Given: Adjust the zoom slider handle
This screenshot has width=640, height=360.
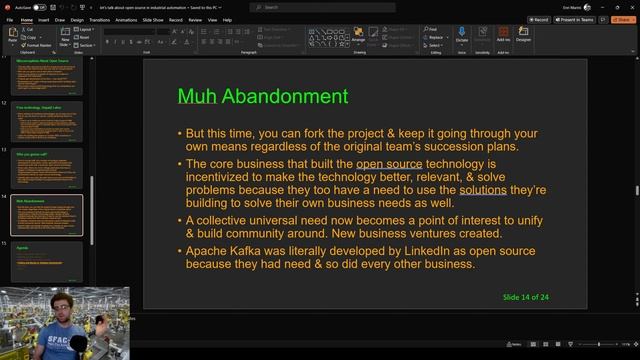Looking at the screenshot, I should coord(599,344).
